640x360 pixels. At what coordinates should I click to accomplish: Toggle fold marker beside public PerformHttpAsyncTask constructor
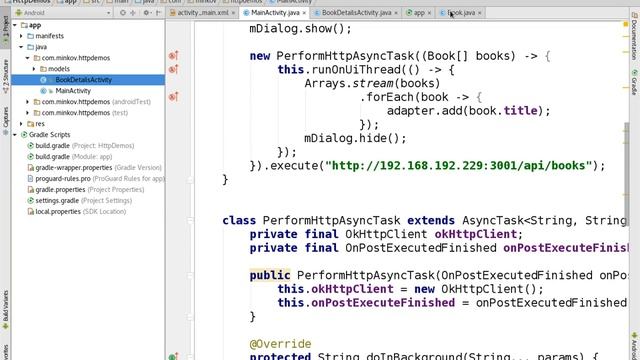[190, 276]
